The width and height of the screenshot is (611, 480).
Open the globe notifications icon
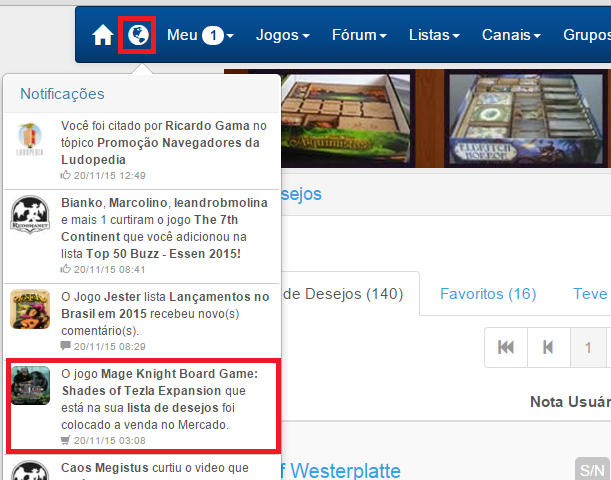138,36
